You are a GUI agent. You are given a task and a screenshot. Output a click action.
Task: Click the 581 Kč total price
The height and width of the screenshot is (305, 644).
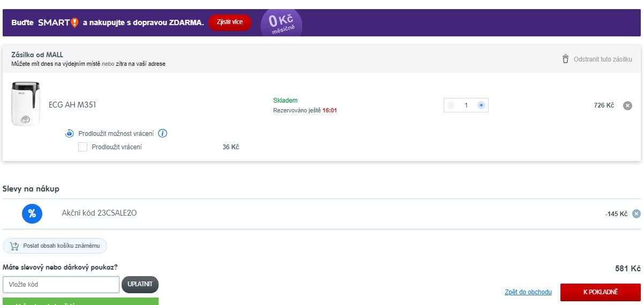(x=628, y=269)
